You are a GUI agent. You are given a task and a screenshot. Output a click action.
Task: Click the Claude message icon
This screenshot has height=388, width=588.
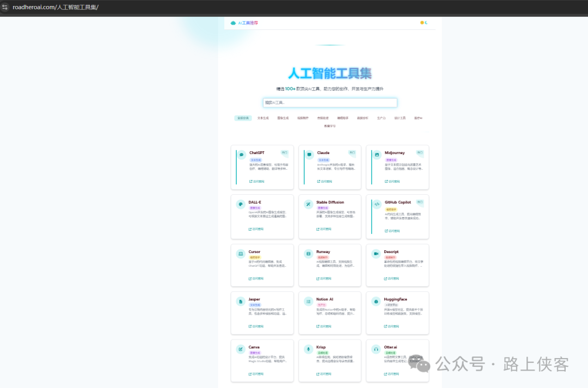(309, 155)
